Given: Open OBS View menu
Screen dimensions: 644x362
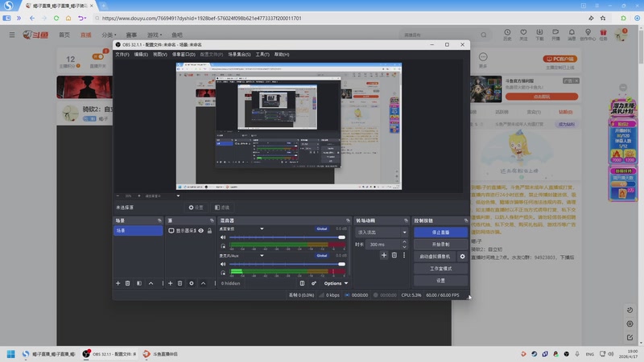Looking at the screenshot, I should [160, 54].
